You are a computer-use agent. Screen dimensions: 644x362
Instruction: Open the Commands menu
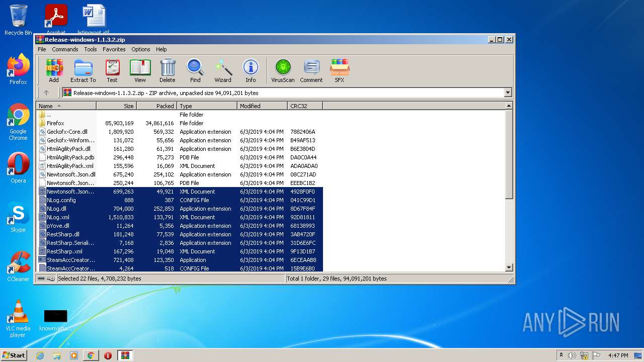click(x=65, y=49)
